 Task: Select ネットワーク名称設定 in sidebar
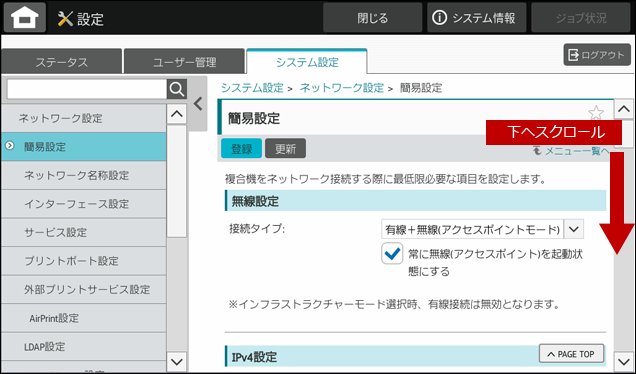click(x=84, y=175)
